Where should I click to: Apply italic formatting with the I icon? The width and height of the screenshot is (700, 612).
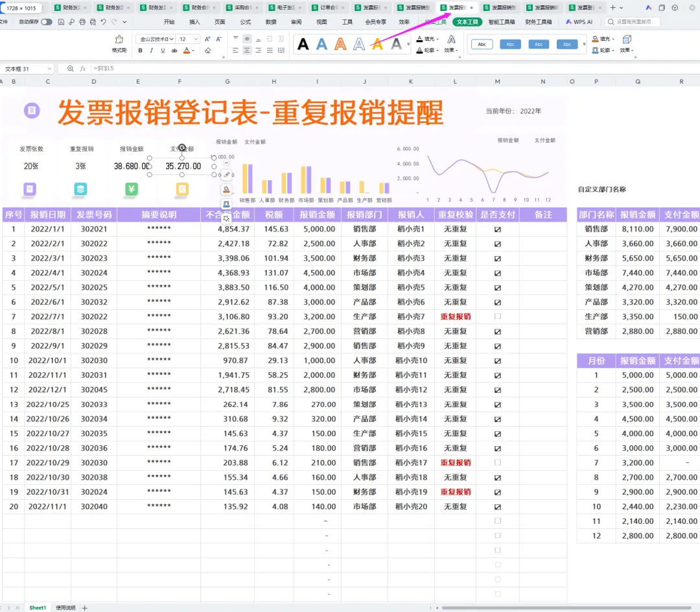pos(151,51)
